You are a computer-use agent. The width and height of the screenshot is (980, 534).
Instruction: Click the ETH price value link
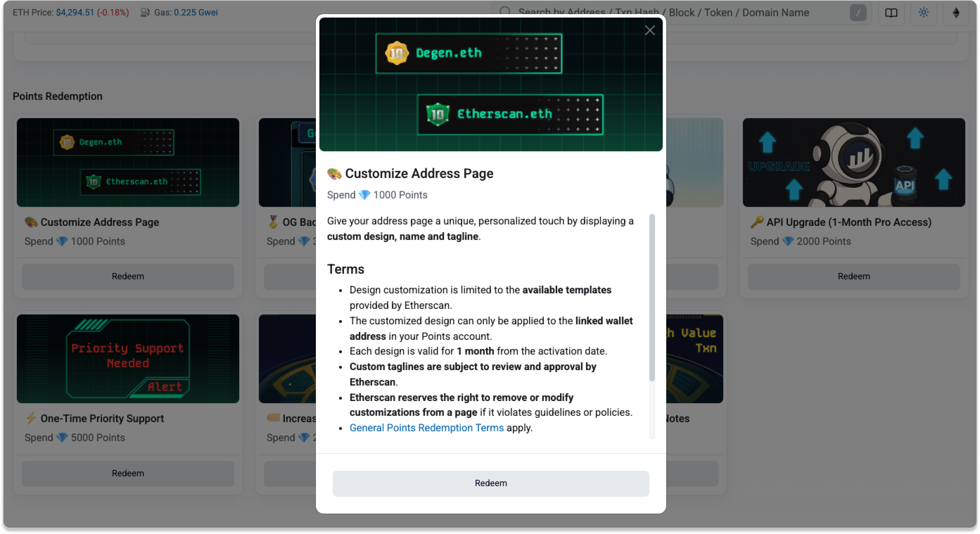[x=75, y=13]
